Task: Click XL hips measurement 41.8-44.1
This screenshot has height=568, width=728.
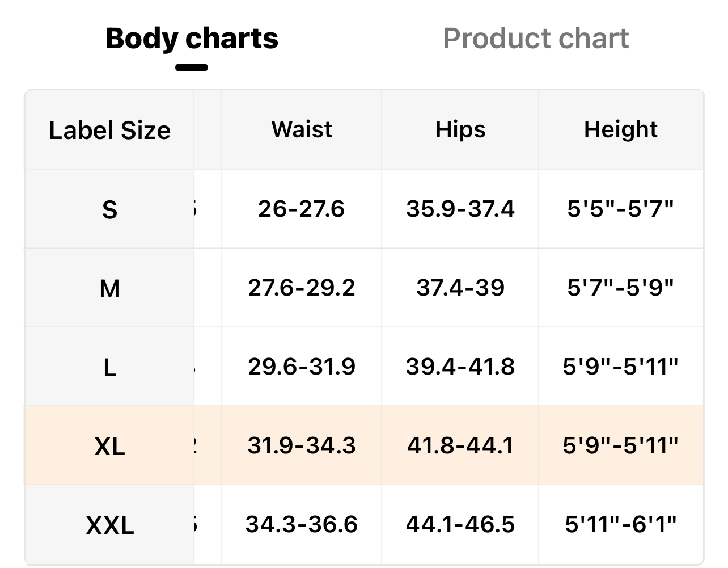Action: pyautogui.click(x=460, y=445)
